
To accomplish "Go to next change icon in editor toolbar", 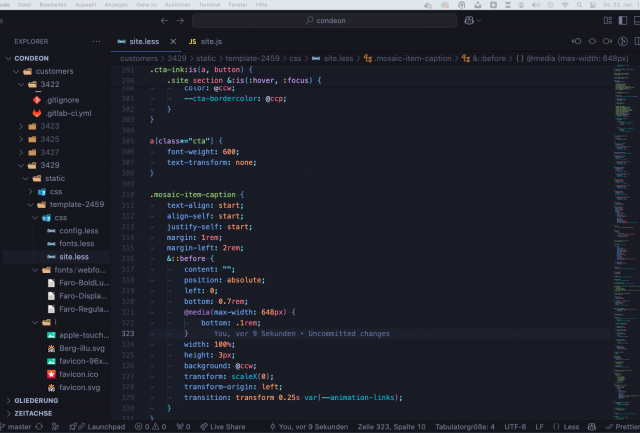I will (x=607, y=41).
